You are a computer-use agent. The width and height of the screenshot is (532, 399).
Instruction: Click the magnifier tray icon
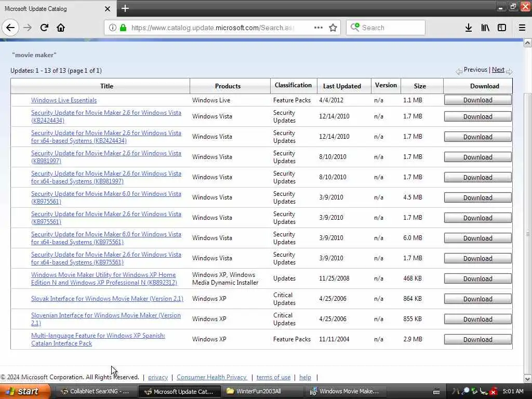pyautogui.click(x=465, y=391)
